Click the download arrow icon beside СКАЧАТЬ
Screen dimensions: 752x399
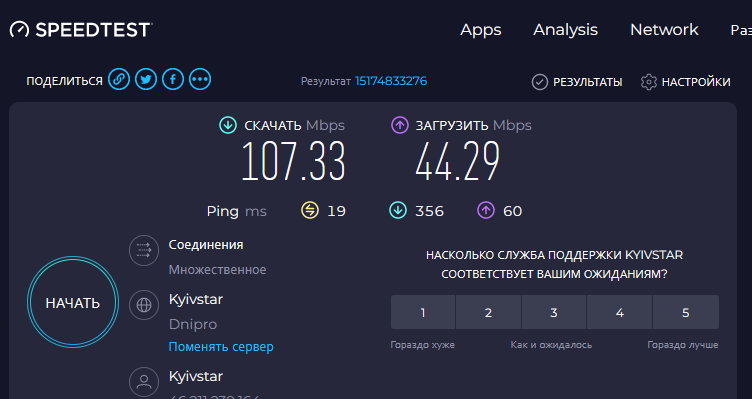coord(228,125)
